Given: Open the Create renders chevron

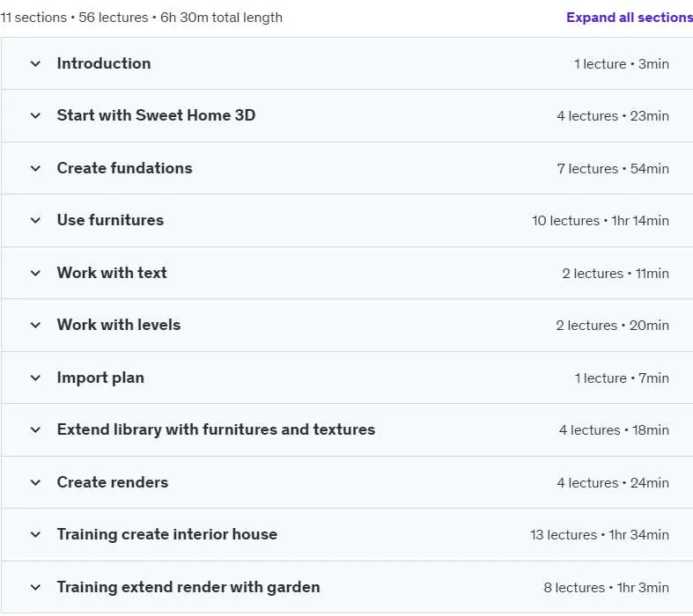Looking at the screenshot, I should coord(35,482).
